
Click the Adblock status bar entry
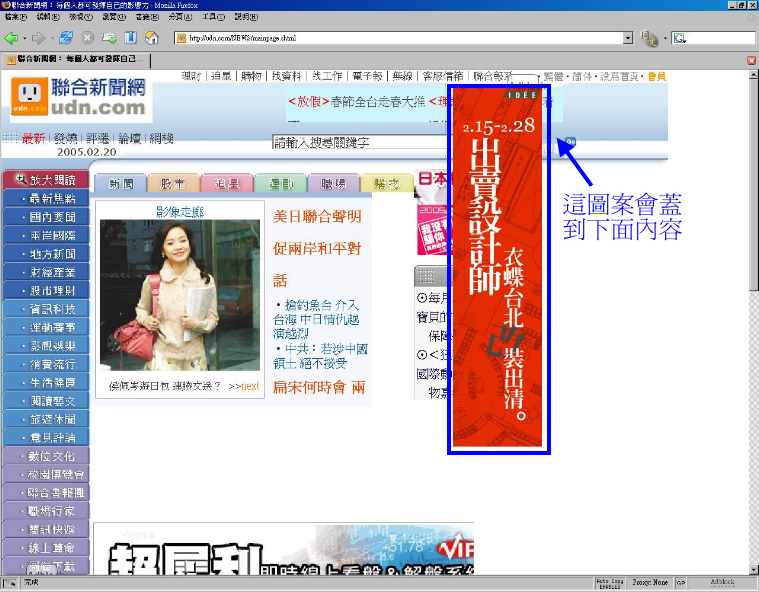click(x=722, y=582)
